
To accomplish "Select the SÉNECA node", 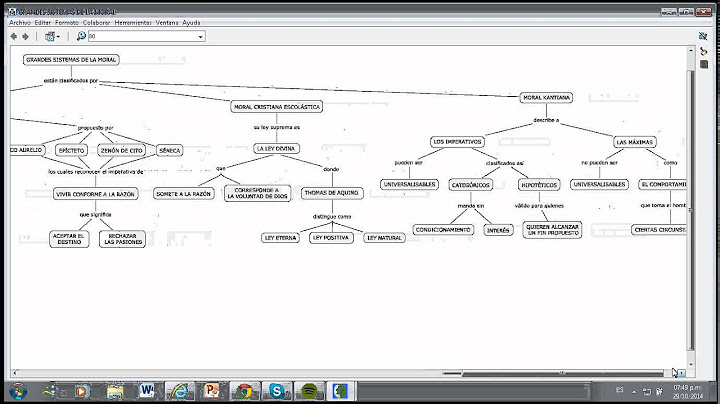I will pos(169,150).
